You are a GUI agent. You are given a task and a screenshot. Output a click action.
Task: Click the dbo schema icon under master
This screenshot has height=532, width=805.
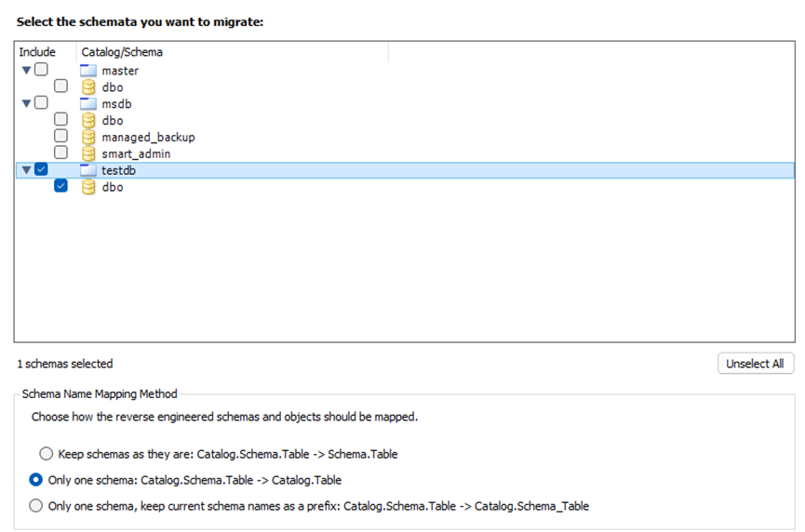click(x=88, y=87)
